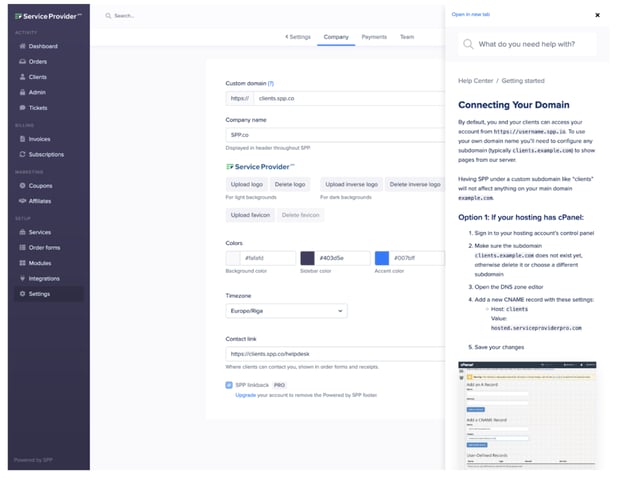Screen dimensions: 620x483
Task: Click the search magnifier icon in top bar
Action: tap(108, 16)
